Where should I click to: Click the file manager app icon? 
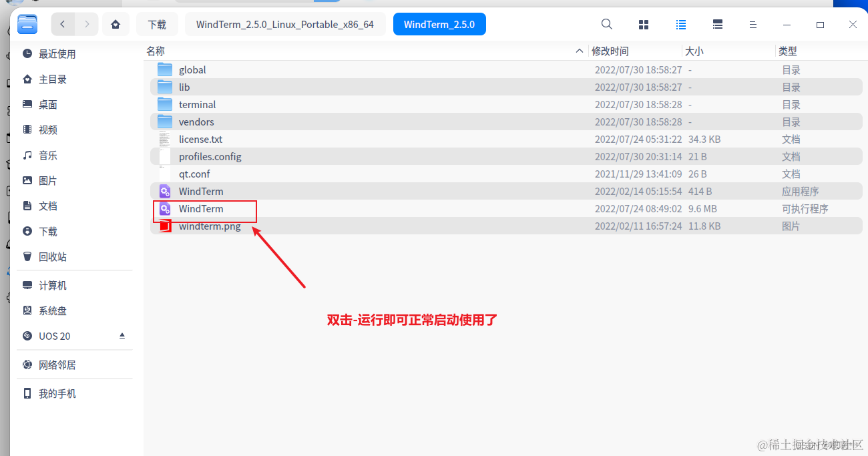(27, 24)
